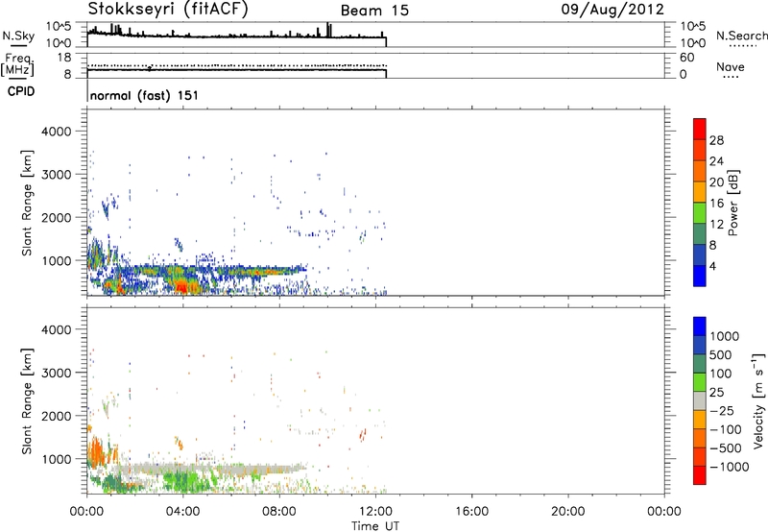Click the light green 25–100 Velocity swatch
The image size is (768, 532).
coord(700,382)
